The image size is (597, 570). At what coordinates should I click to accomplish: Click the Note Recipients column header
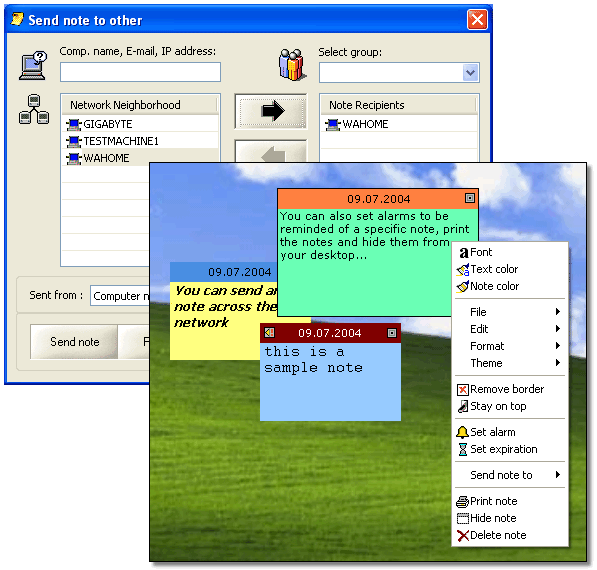tap(399, 105)
